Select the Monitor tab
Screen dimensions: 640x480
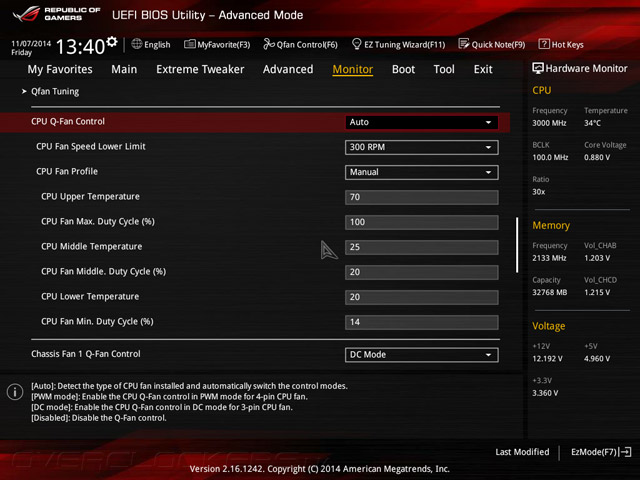pos(353,69)
